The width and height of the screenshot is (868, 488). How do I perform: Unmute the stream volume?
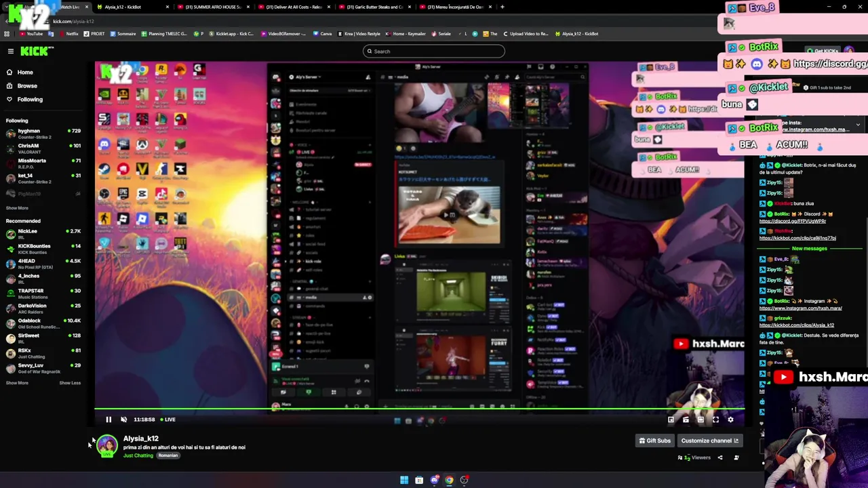[x=123, y=420]
